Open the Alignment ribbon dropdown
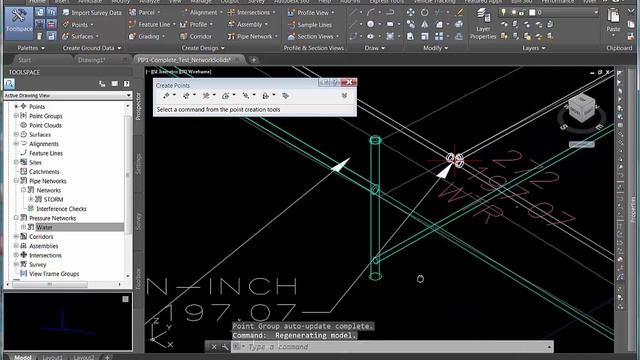The width and height of the screenshot is (640, 360). (x=202, y=13)
